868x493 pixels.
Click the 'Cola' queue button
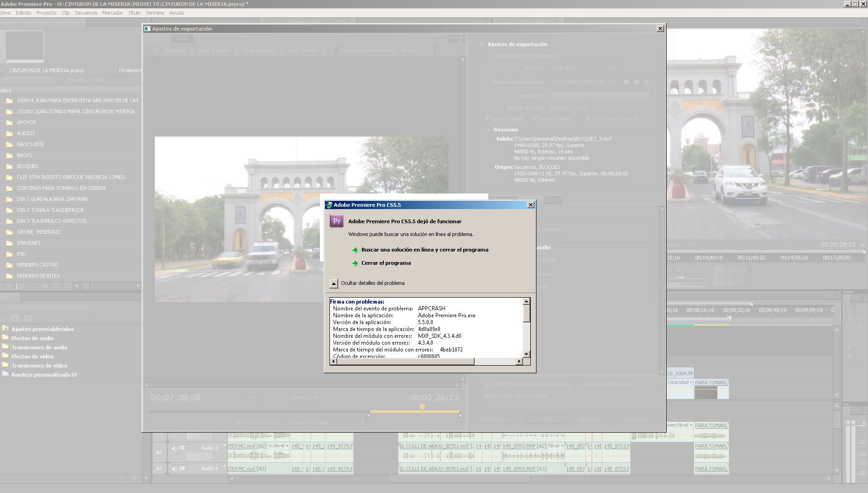coord(546,419)
